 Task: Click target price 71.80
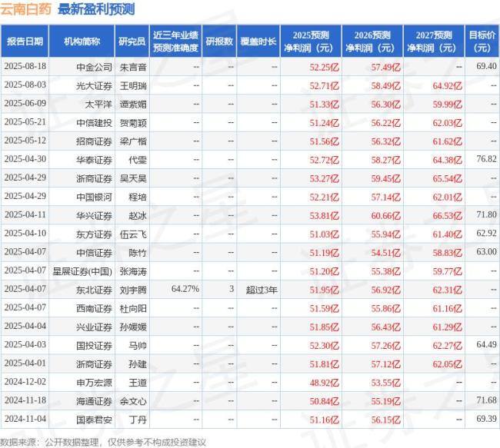coord(486,214)
